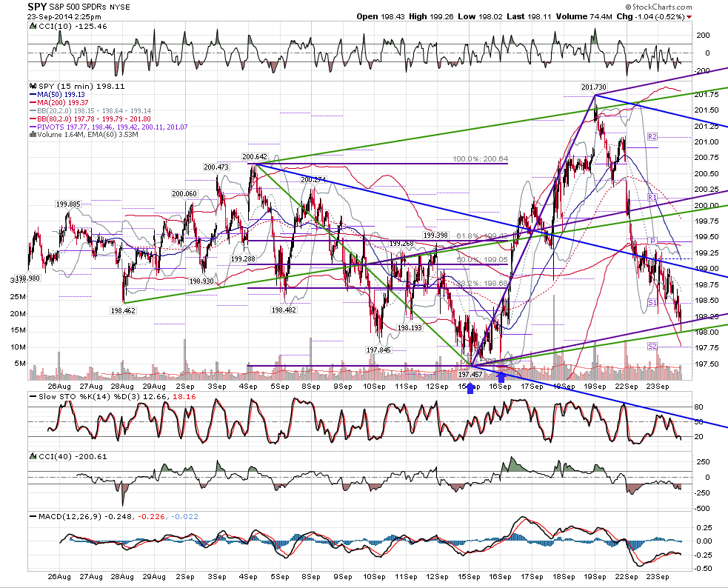Click the bar icon beside the Volume legend
Screen dimensions: 728x588
coord(33,135)
